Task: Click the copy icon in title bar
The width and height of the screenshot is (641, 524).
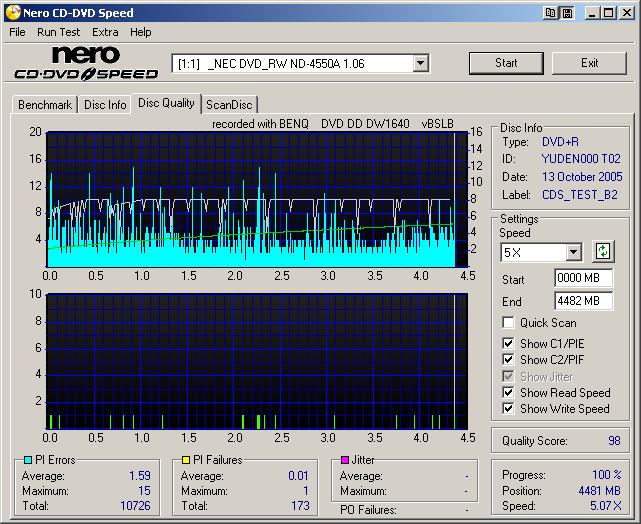Action: pos(551,12)
